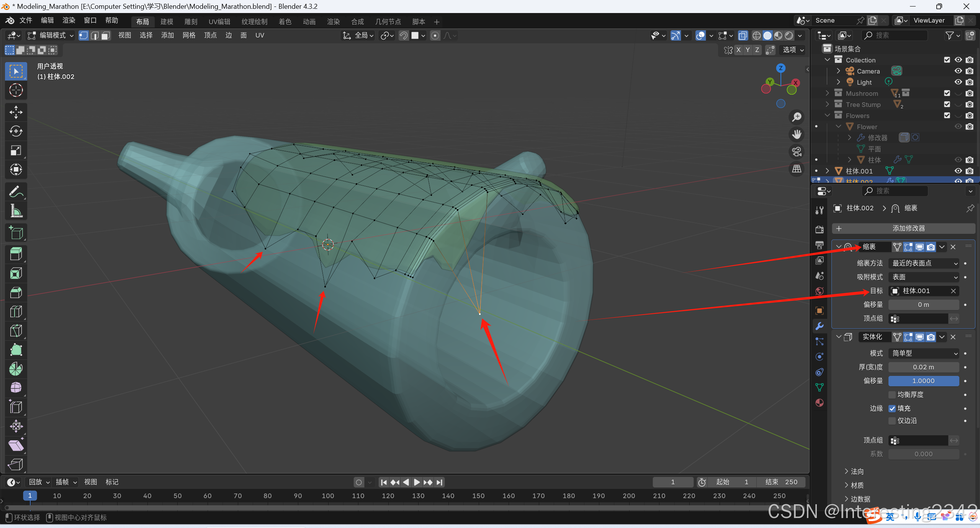Viewport: 980px width, 528px height.
Task: Switch to the UV编辑 workspace tab
Action: point(219,22)
